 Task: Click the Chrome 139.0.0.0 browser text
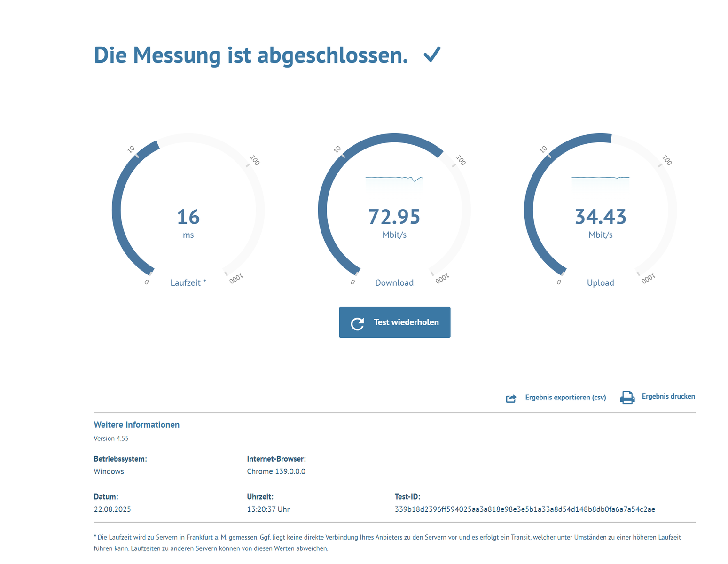coord(276,471)
